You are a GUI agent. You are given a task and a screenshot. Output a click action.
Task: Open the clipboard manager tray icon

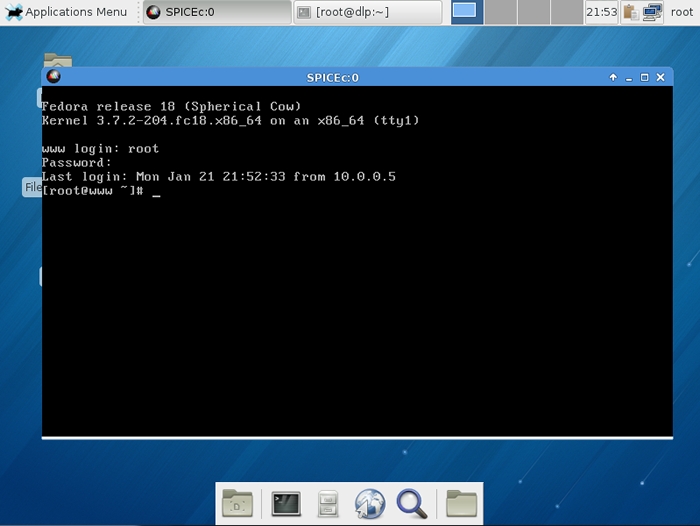(x=630, y=12)
